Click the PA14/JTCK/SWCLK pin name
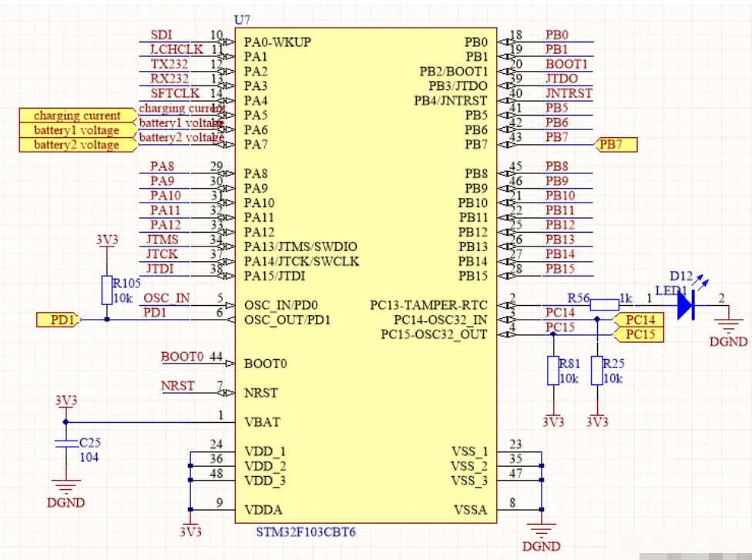Viewport: 752px width, 560px height. click(302, 261)
